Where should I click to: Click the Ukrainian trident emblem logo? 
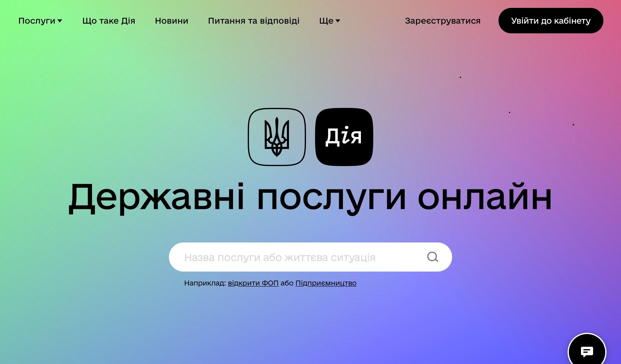tap(277, 137)
